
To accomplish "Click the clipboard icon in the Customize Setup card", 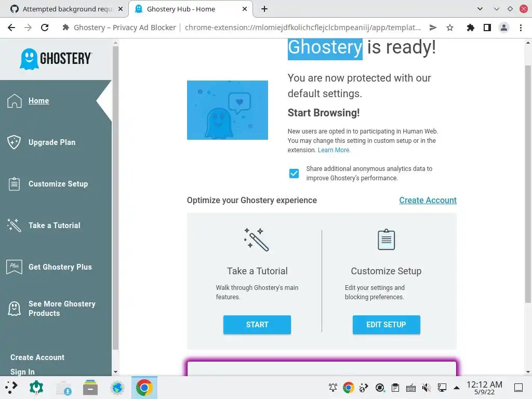I will [x=386, y=240].
